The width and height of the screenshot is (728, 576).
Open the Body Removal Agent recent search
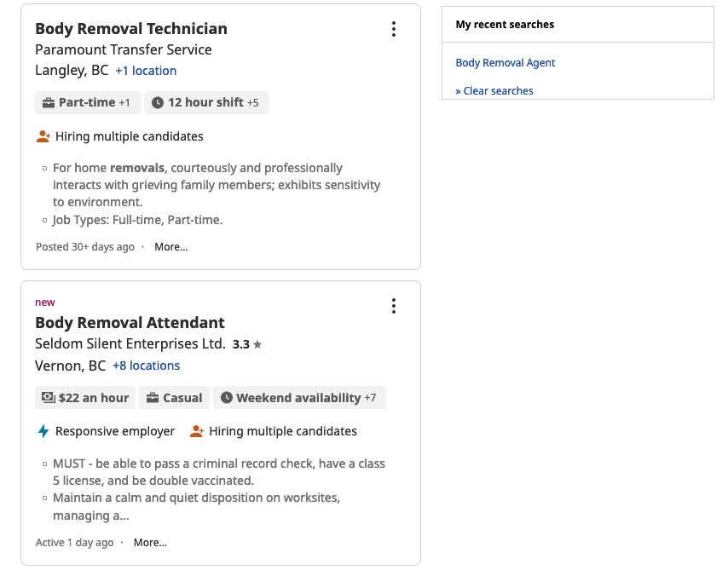click(x=506, y=62)
